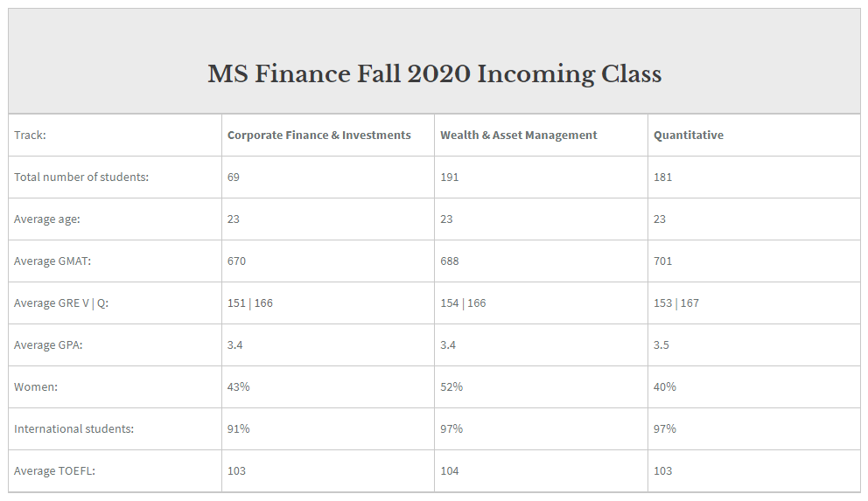Click the Quantitative average GMAT value 701

pos(662,261)
